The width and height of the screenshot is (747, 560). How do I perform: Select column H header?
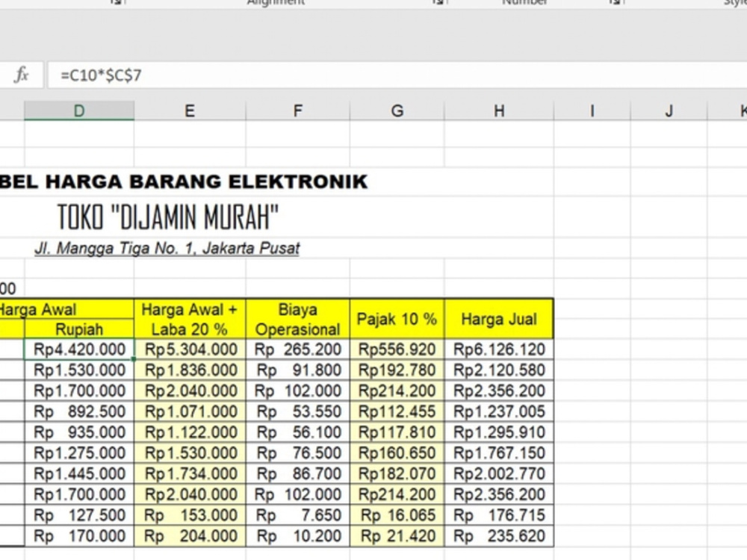coord(499,111)
